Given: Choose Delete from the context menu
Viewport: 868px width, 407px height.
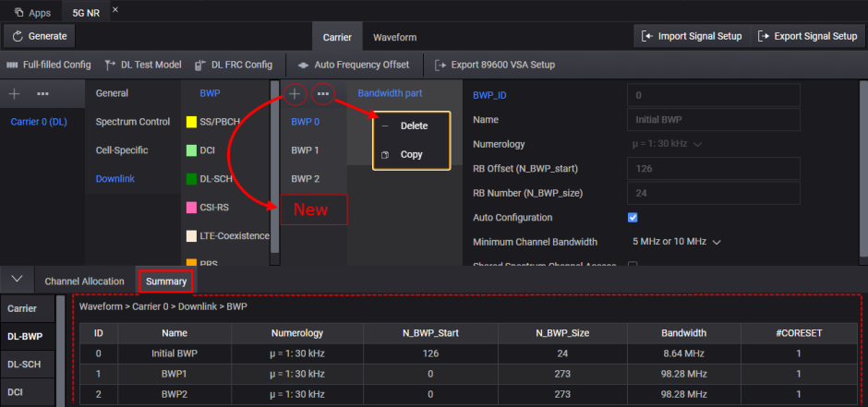Looking at the screenshot, I should pyautogui.click(x=414, y=126).
